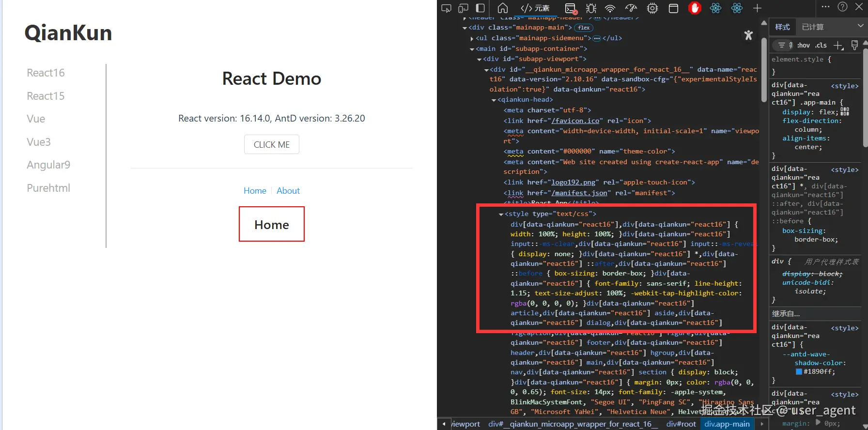Open the red hand ad-blocker panel
The height and width of the screenshot is (430, 868).
(x=695, y=8)
